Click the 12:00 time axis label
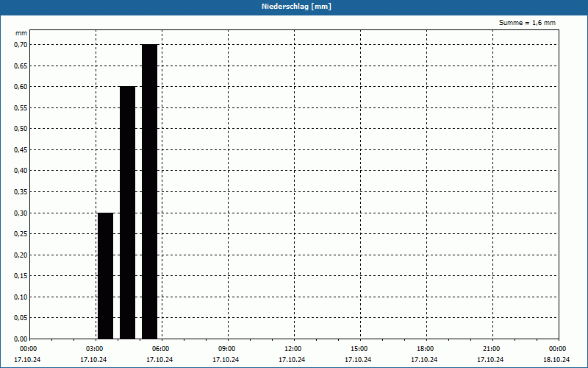 click(x=293, y=349)
